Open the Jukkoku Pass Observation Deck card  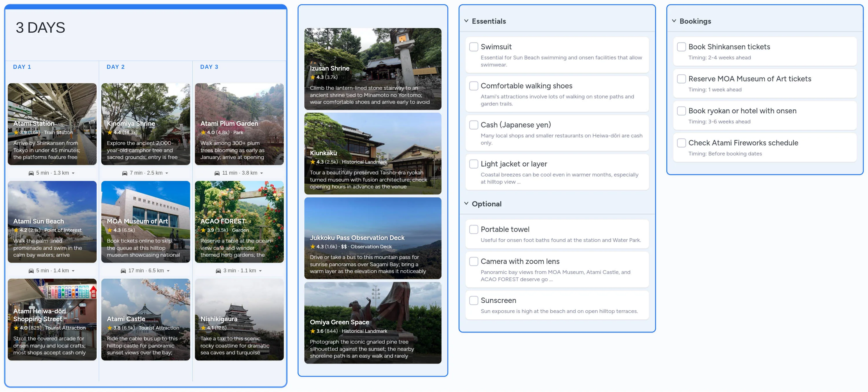coord(373,239)
